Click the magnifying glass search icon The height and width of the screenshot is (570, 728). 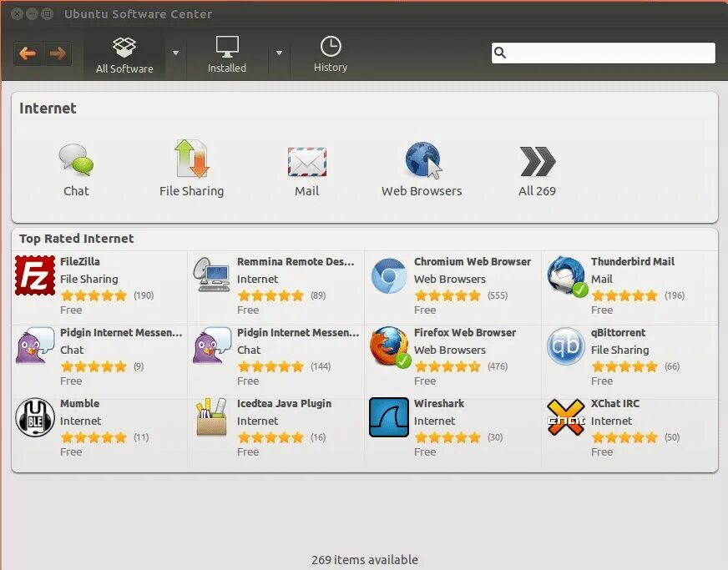pyautogui.click(x=500, y=53)
